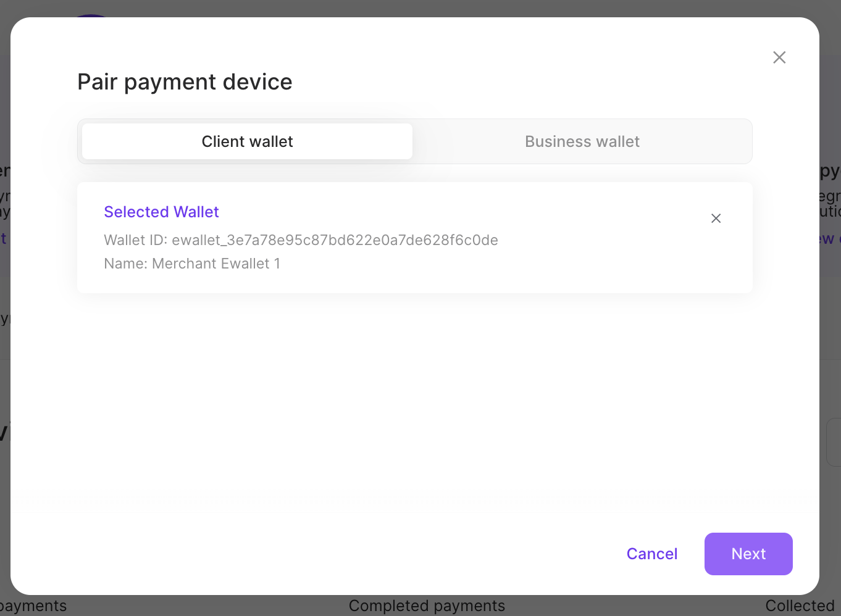The height and width of the screenshot is (616, 841).
Task: Click the purple link on the left edge
Action: (x=4, y=238)
